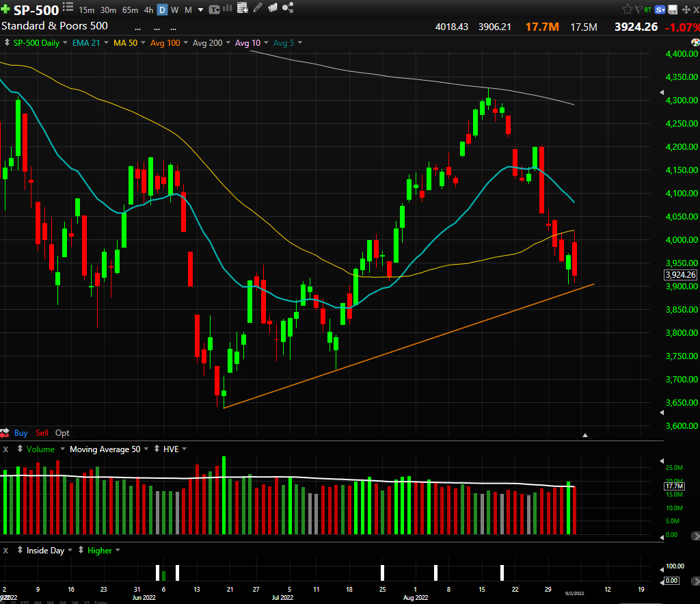Click the Inside Day pane scroll arrow button
The width and height of the screenshot is (700, 604).
click(695, 581)
